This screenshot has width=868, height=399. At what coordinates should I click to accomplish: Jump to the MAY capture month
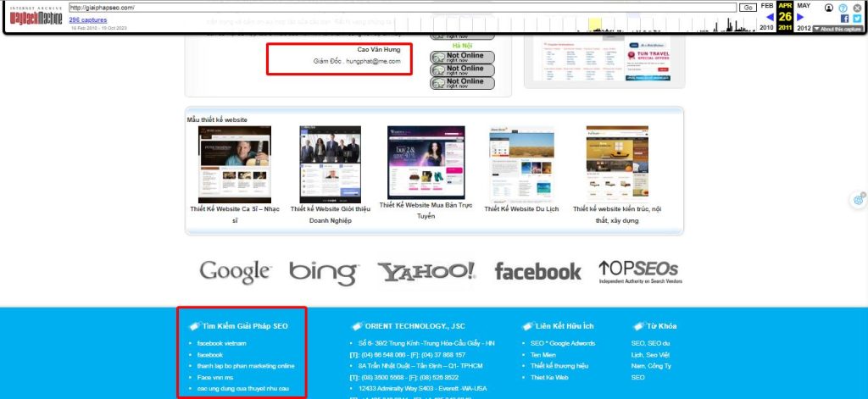click(x=804, y=6)
